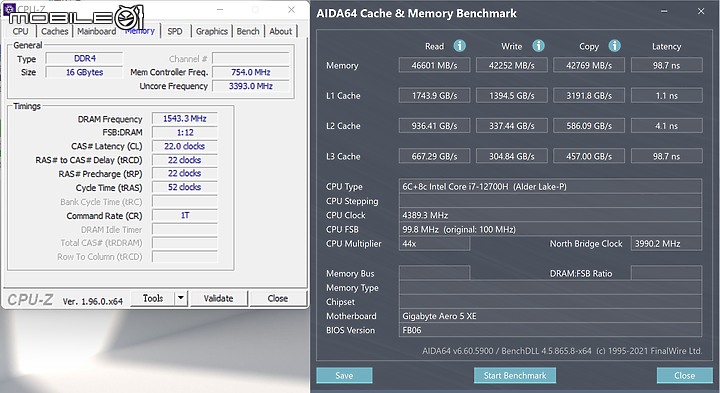720x393 pixels.
Task: Click the Read info icon in AIDA64
Action: [x=460, y=46]
